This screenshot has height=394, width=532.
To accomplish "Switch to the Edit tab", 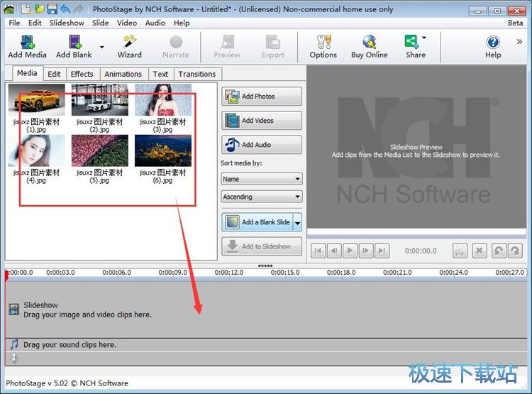I will [54, 74].
